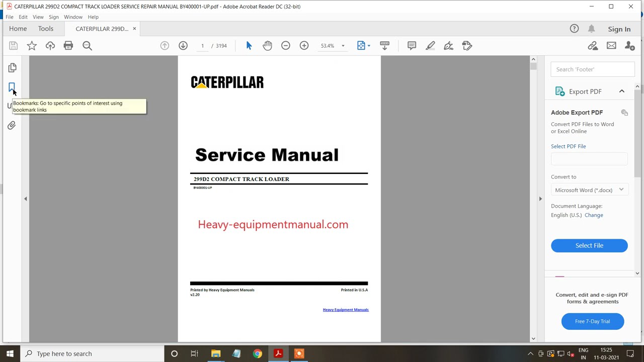
Task: Open the Help menu
Action: [x=93, y=17]
